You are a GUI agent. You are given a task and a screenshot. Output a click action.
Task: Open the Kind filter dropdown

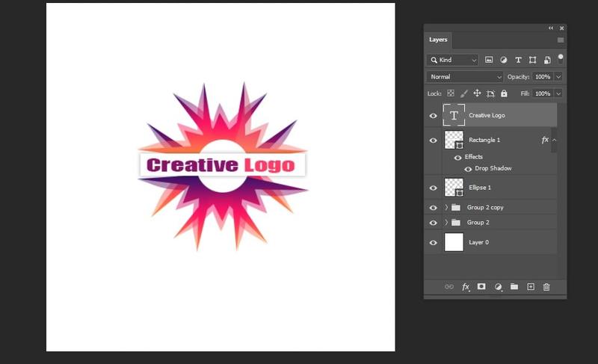452,60
